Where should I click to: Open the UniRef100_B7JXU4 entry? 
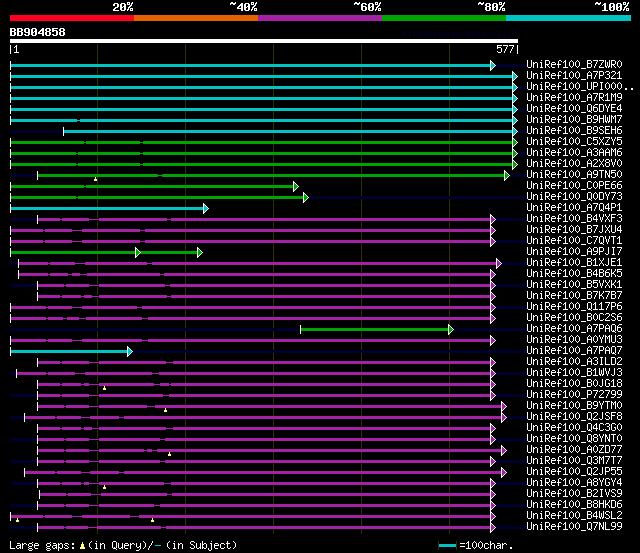coord(574,230)
